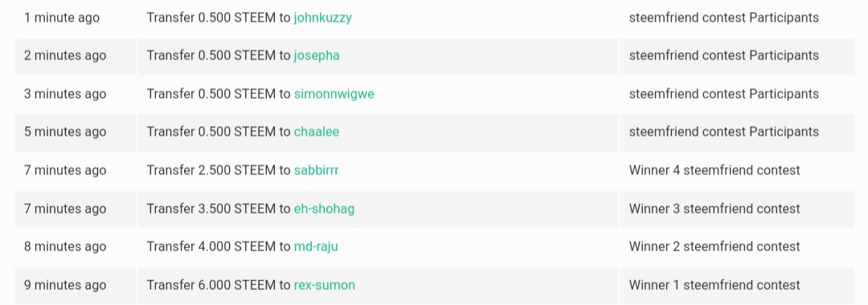
Task: Click the '2 minutes ago' timestamp
Action: click(65, 56)
